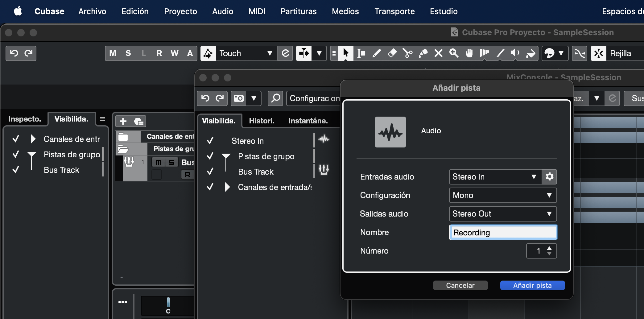Image resolution: width=644 pixels, height=319 pixels.
Task: Switch to the Histori. tab
Action: [x=261, y=121]
